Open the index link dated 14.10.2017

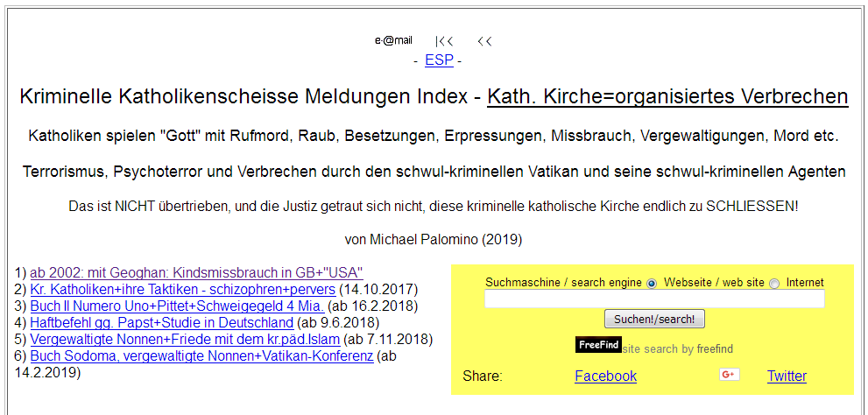182,289
